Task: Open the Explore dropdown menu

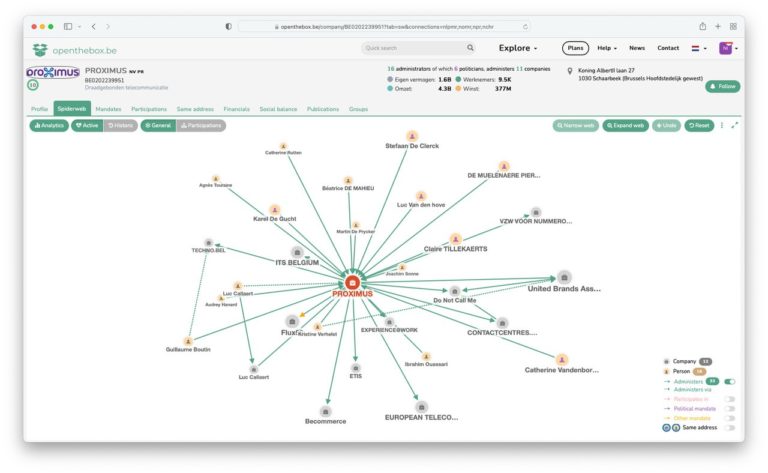Action: coord(518,48)
